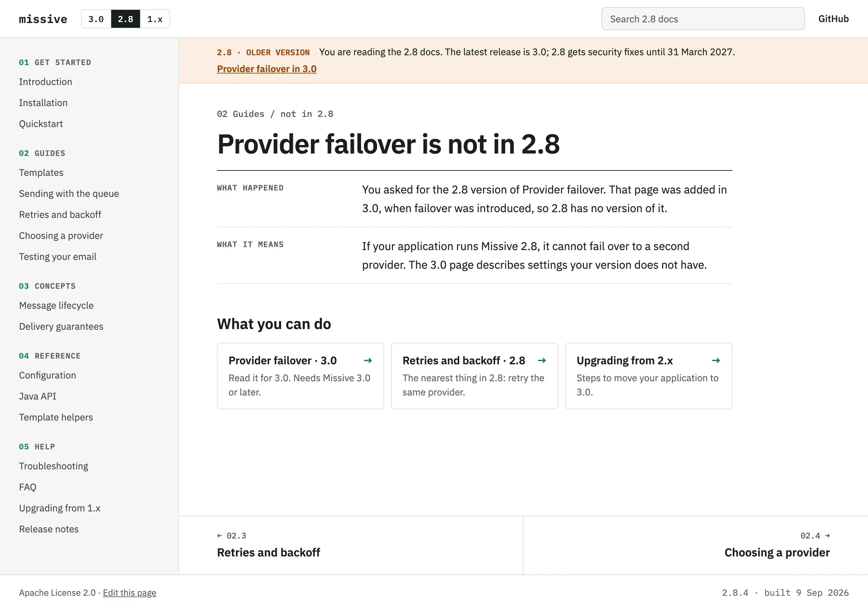The height and width of the screenshot is (610, 868).
Task: Go to Installation page
Action: pyautogui.click(x=43, y=103)
